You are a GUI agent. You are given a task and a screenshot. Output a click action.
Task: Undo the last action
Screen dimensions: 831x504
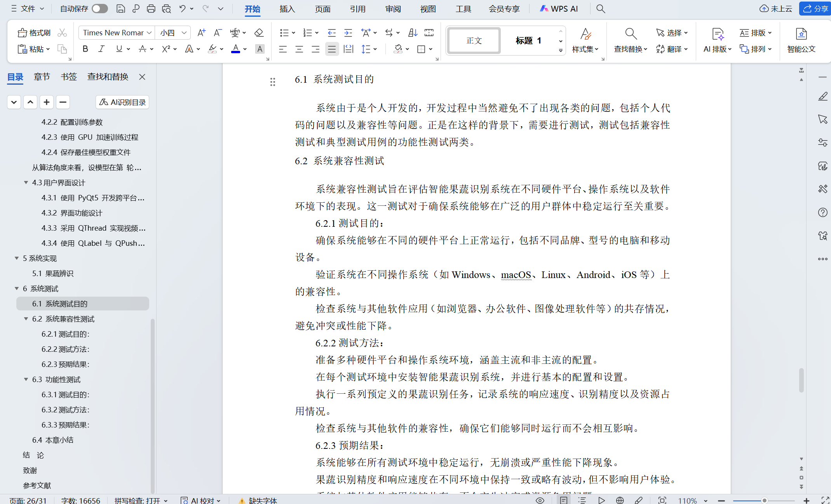182,9
